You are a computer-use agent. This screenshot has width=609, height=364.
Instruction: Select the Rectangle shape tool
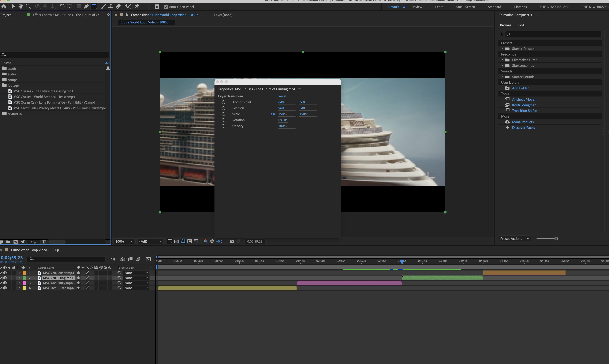(79, 7)
